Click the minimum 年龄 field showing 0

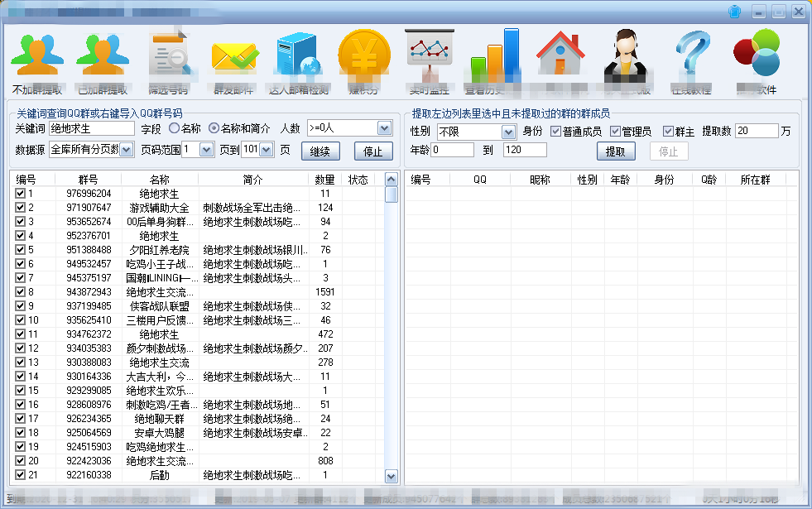(452, 150)
